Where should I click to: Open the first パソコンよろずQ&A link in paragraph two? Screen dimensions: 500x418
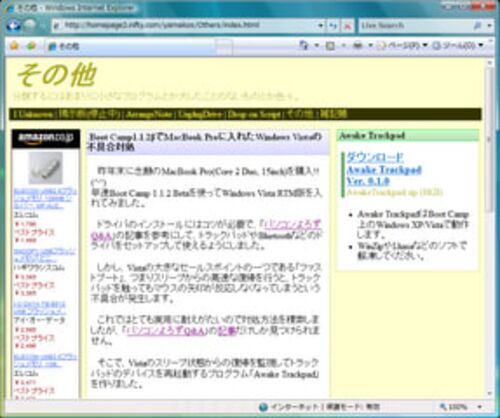tap(206, 230)
